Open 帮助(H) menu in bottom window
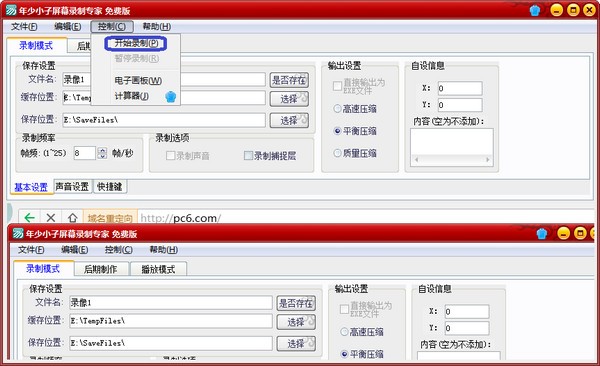 coord(163,250)
